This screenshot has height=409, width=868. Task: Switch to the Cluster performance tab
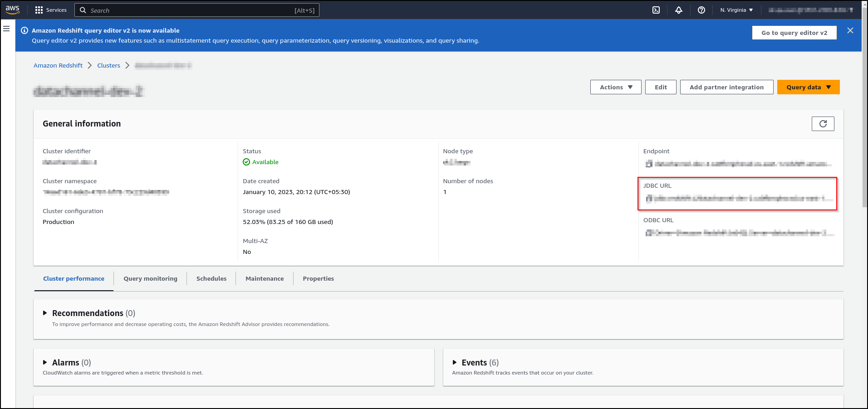[x=74, y=278]
